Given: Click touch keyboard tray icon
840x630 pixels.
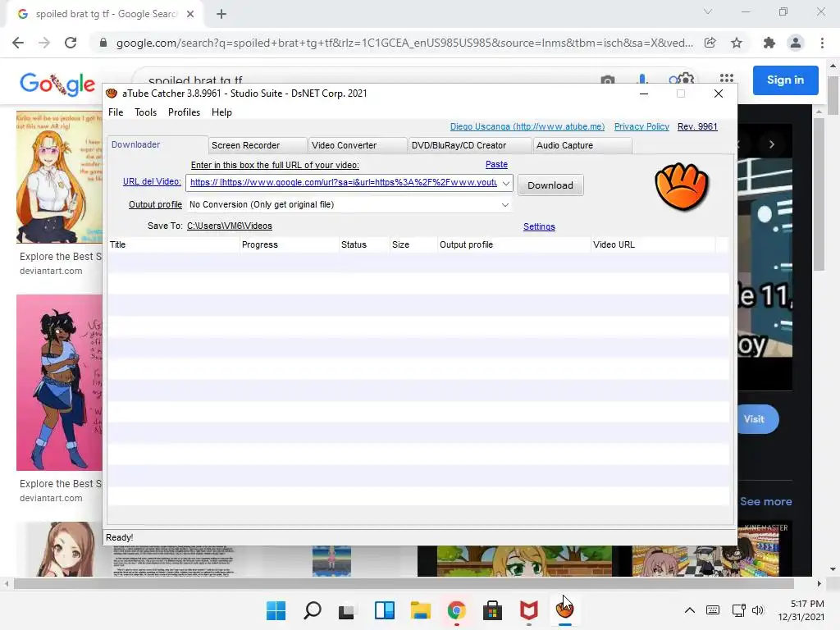Looking at the screenshot, I should pyautogui.click(x=713, y=610).
